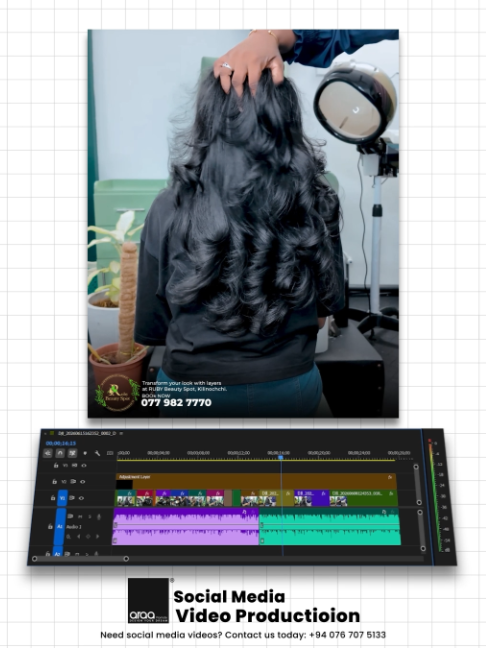The width and height of the screenshot is (486, 648).
Task: Click the right handle of horizontal zoom bar
Action: pyautogui.click(x=126, y=559)
